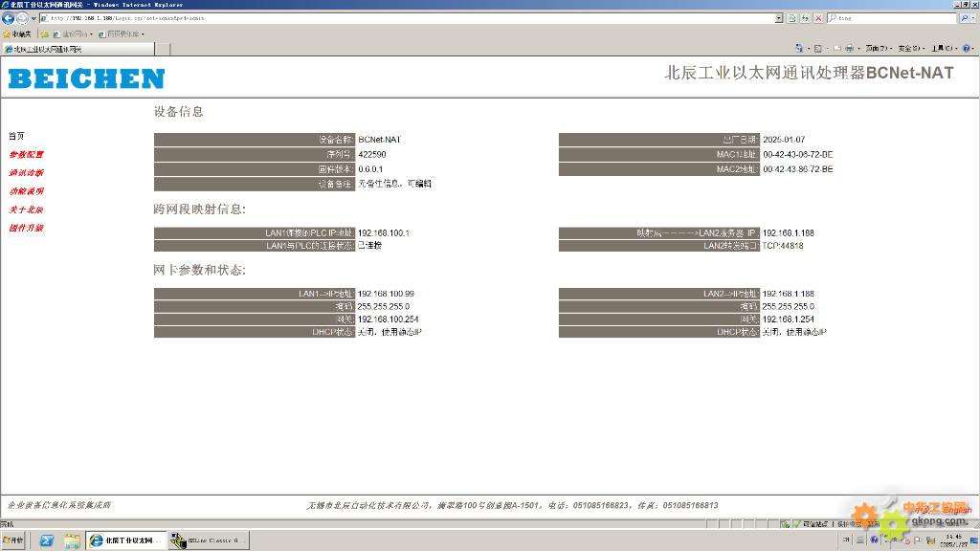Click the MAC1 address value

(x=797, y=154)
